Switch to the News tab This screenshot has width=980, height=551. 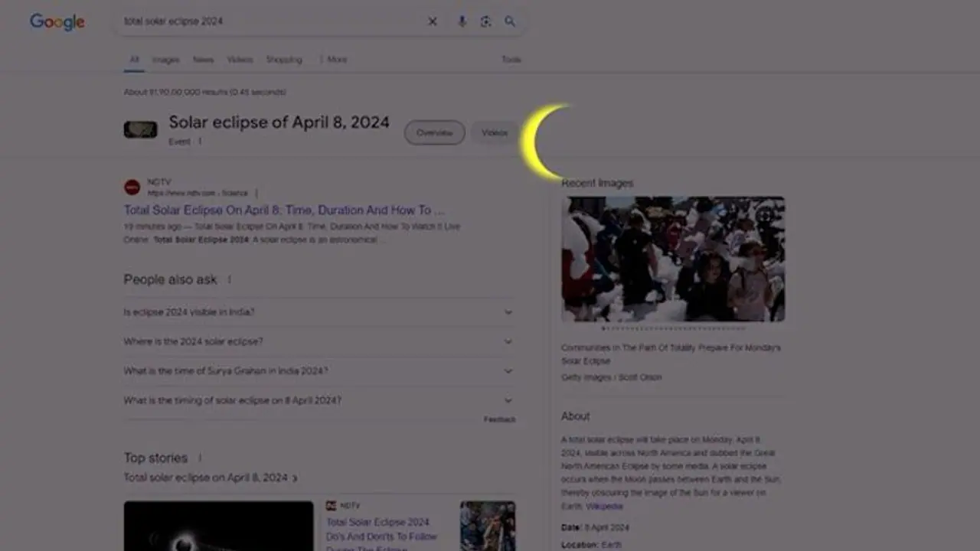(203, 59)
